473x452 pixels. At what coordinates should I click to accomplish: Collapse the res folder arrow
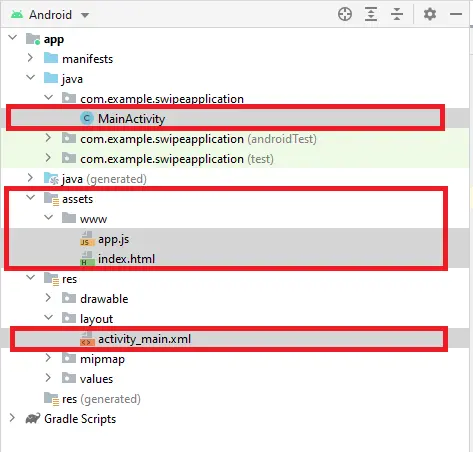(31, 277)
